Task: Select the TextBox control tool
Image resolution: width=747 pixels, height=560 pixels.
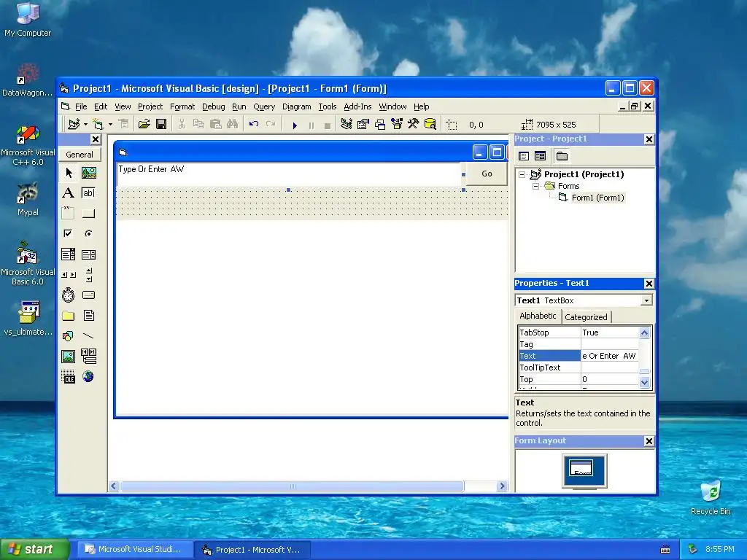Action: click(88, 192)
